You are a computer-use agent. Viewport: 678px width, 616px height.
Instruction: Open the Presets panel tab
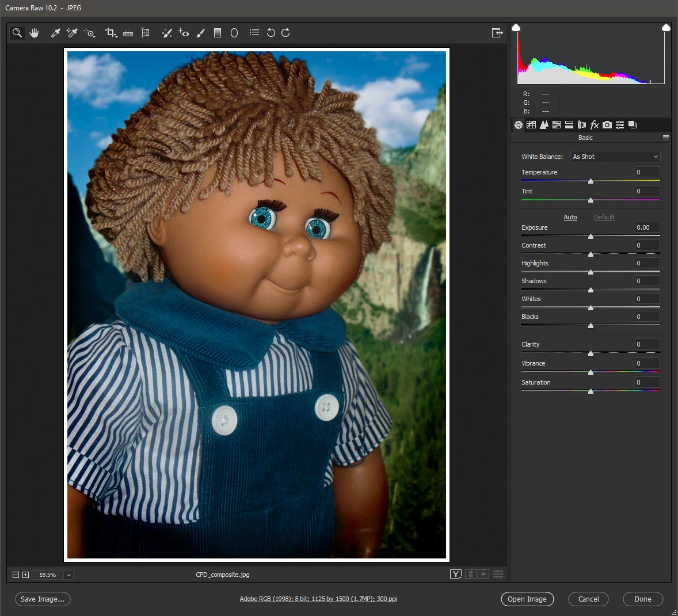click(x=620, y=125)
